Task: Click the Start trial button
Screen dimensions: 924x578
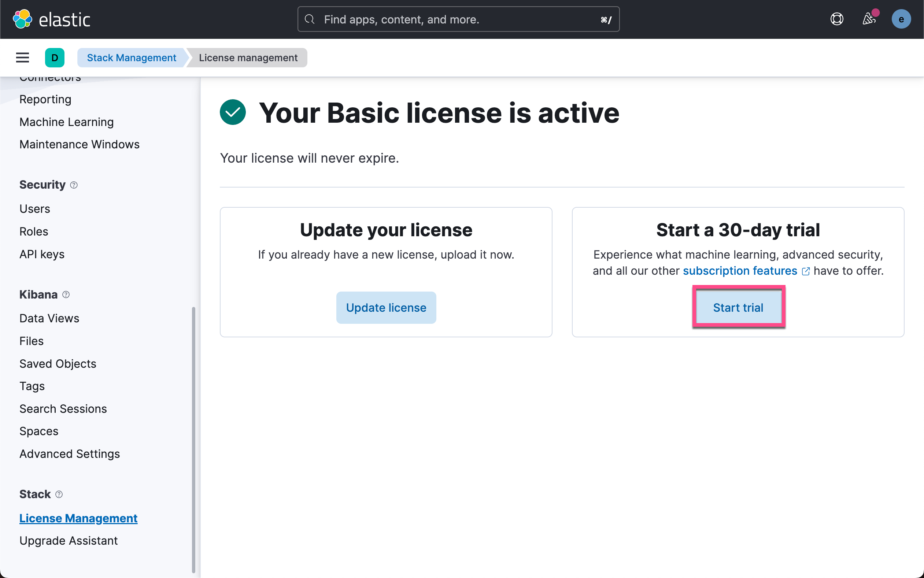Action: [738, 307]
